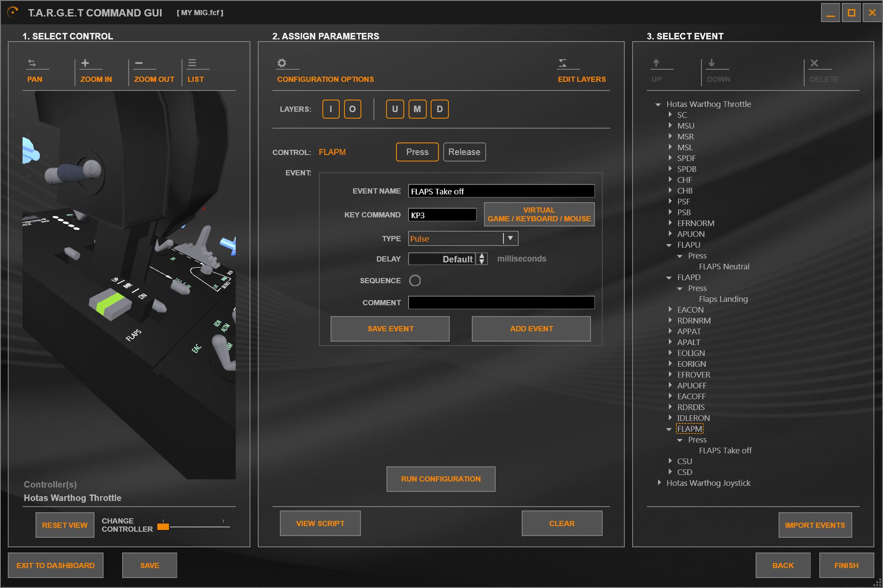Click the Key Command field showing KP3

coord(442,215)
